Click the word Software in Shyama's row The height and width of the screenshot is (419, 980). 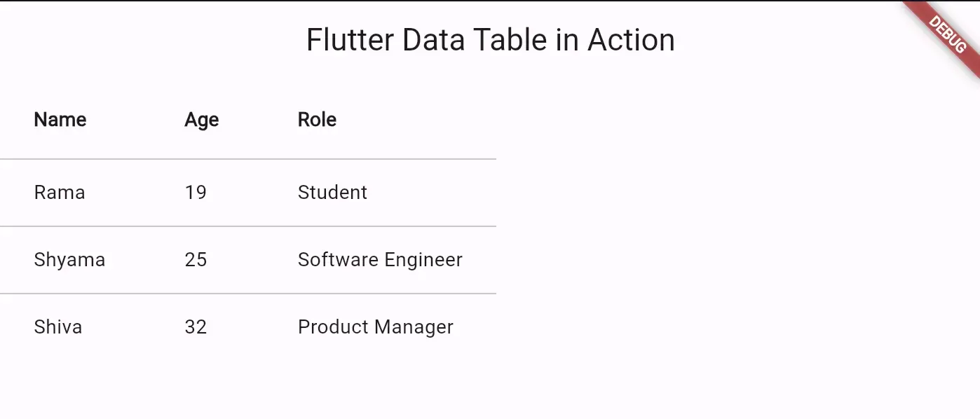338,260
